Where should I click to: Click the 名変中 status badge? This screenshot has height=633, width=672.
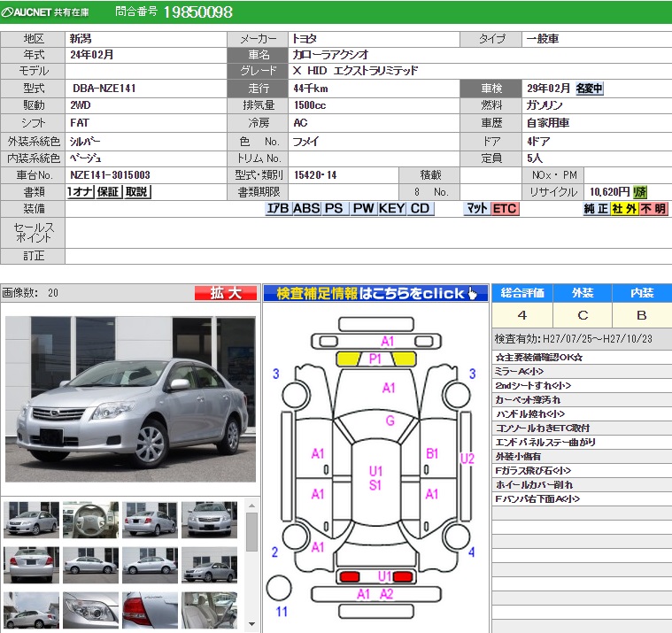point(589,89)
